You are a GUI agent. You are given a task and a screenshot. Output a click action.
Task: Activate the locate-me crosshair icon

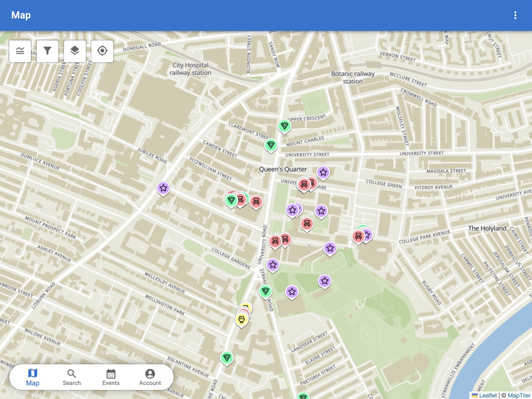click(102, 51)
